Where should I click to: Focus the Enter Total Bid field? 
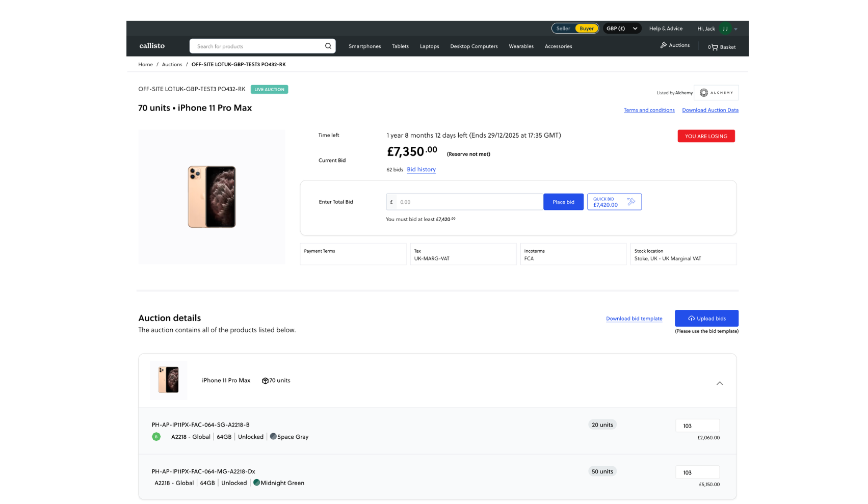pyautogui.click(x=469, y=202)
